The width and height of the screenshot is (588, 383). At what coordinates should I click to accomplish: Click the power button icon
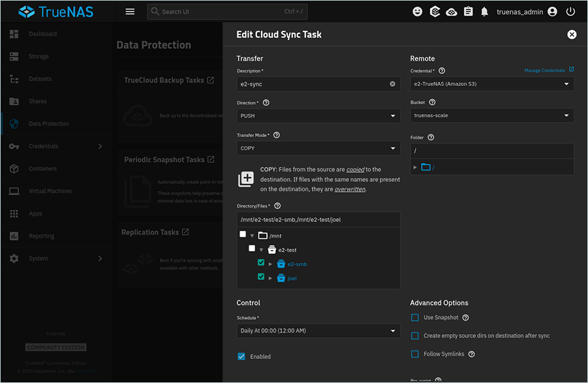pyautogui.click(x=571, y=12)
